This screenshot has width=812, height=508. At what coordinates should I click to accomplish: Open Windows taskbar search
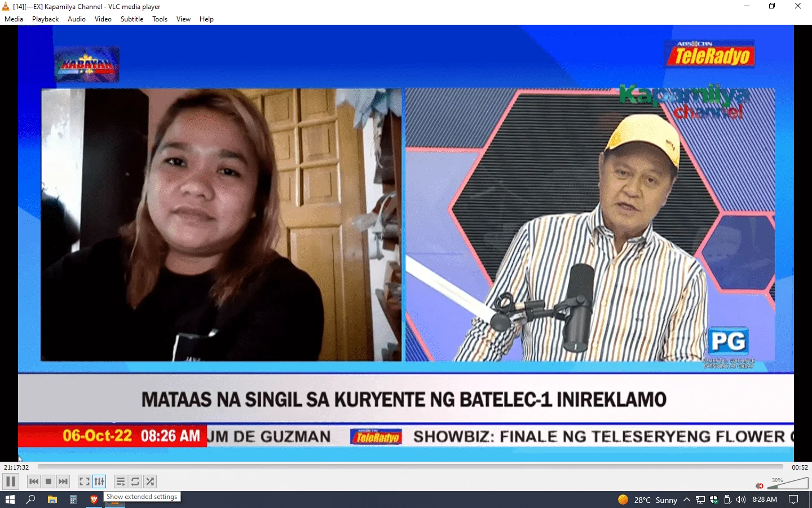coord(31,500)
